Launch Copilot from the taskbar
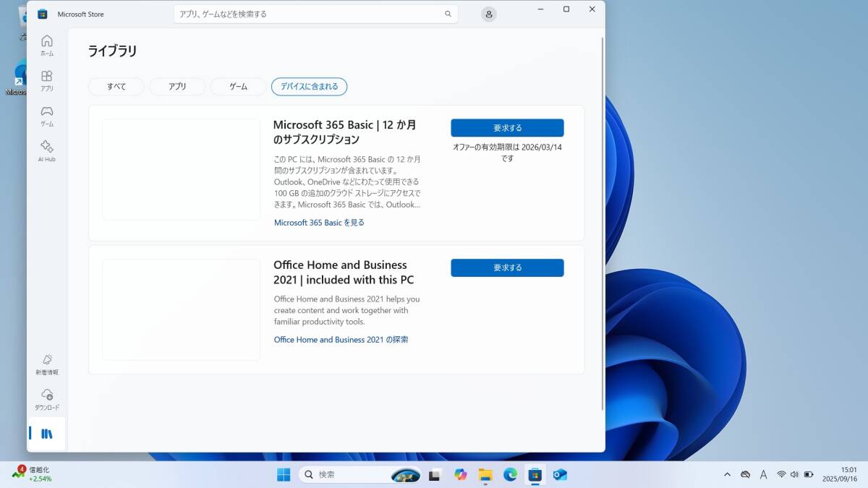This screenshot has width=868, height=488. pos(460,474)
